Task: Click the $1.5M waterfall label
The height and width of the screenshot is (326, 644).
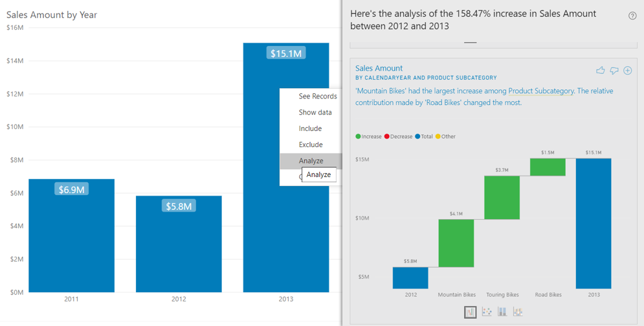Action: pos(548,152)
